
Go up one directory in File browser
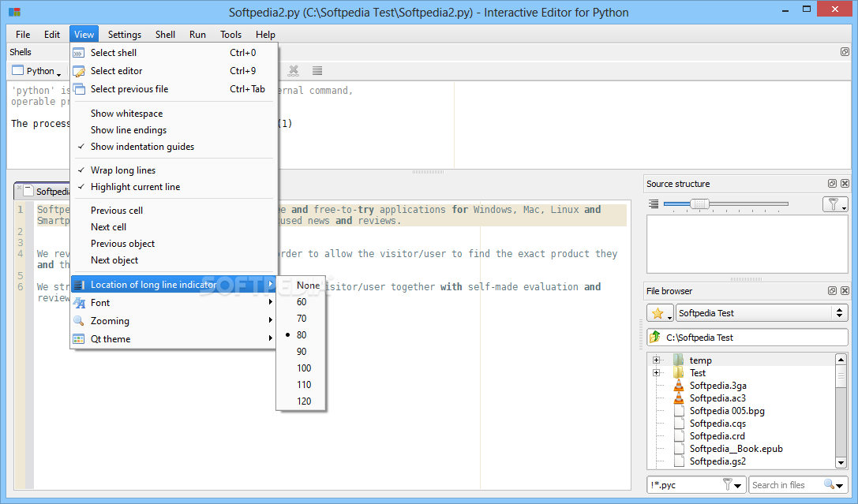pyautogui.click(x=654, y=338)
